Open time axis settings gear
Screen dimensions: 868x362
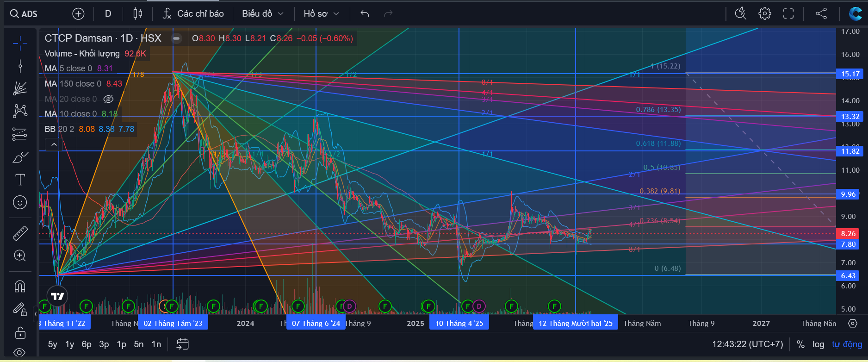click(x=853, y=324)
